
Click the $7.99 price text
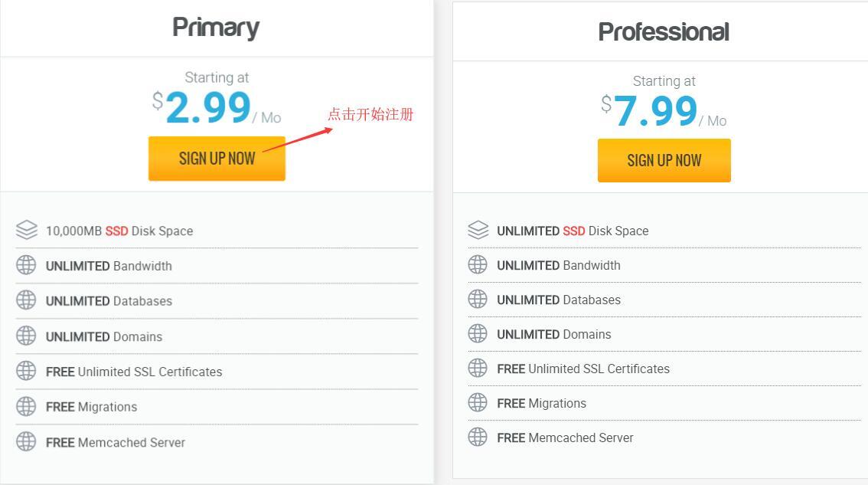655,111
